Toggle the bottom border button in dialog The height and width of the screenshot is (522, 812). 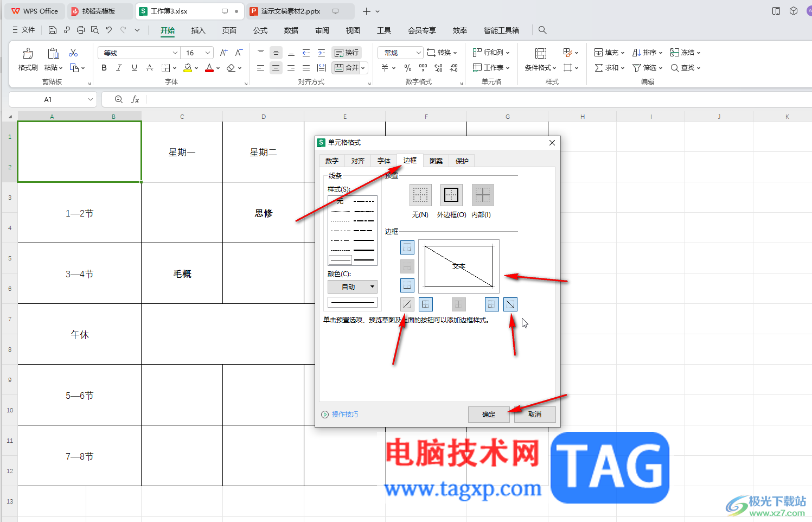[407, 285]
